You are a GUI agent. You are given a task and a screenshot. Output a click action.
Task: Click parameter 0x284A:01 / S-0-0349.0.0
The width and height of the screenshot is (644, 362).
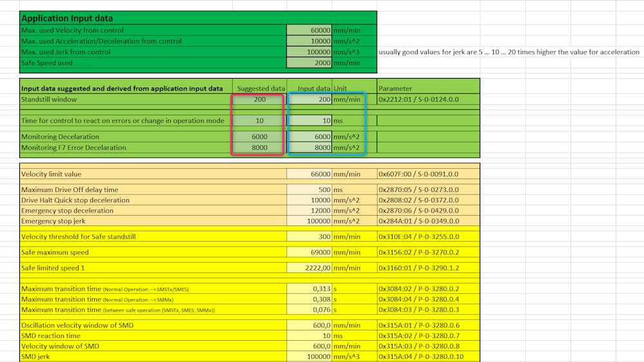[418, 221]
